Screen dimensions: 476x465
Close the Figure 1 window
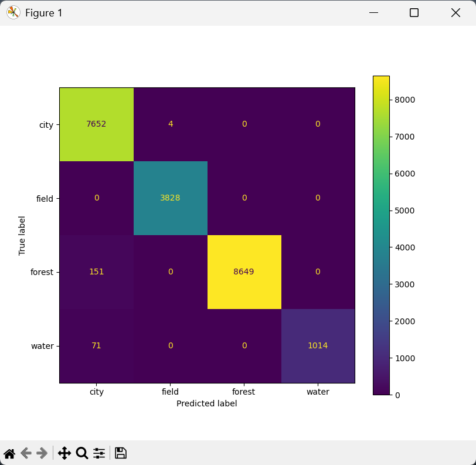[455, 12]
